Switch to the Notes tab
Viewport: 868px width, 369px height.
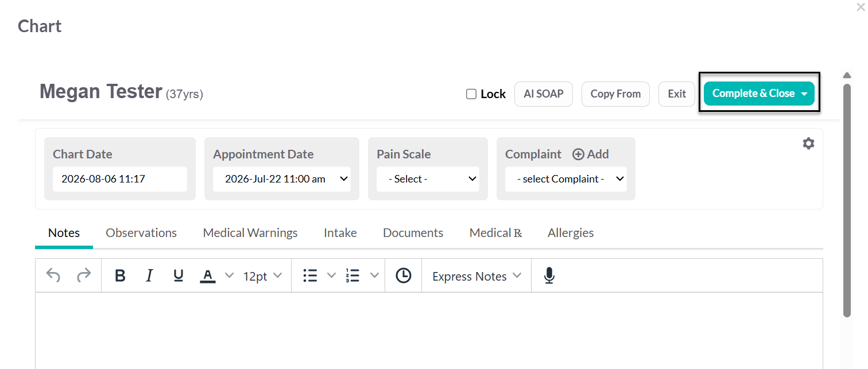point(64,233)
